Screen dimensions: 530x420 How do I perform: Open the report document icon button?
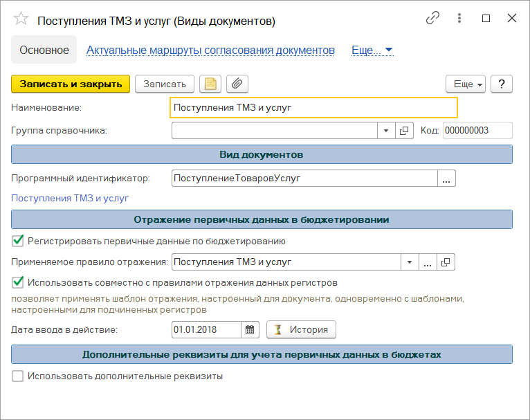(210, 84)
